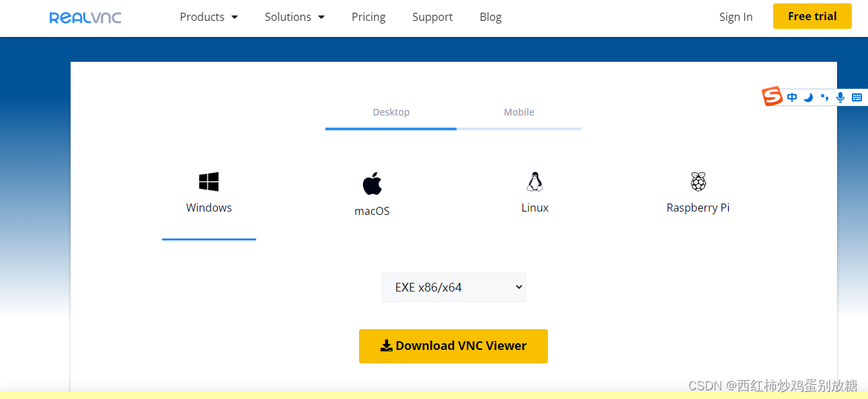Select the Windows logo icon
Image resolution: width=868 pixels, height=399 pixels.
click(x=208, y=181)
